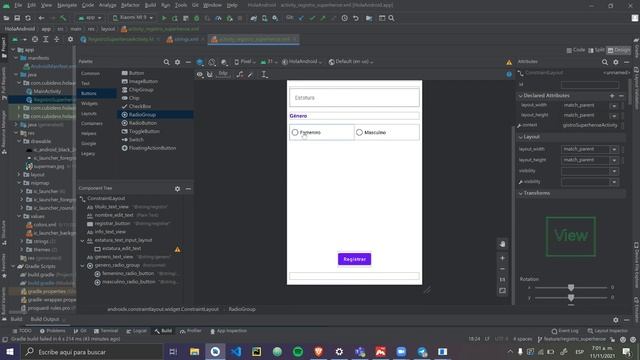Viewport: 640px width, 360px height.
Task: Click the Select Opened File target icon
Action: click(35, 39)
